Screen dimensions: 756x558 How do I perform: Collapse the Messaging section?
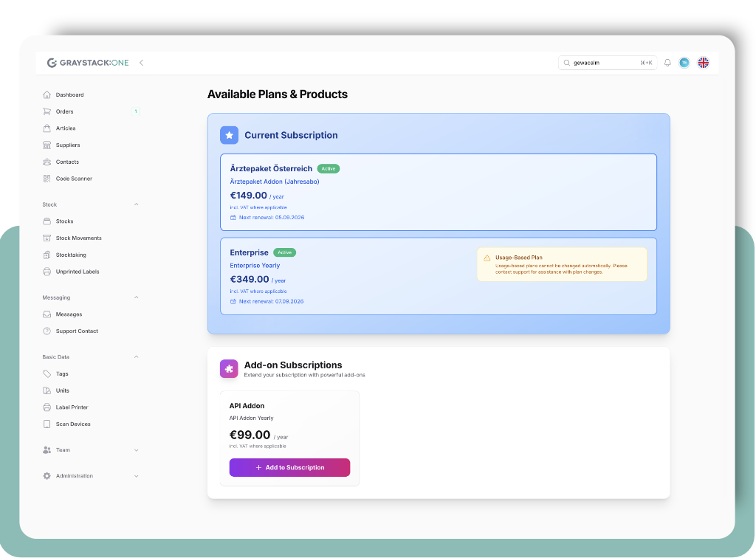coord(136,297)
